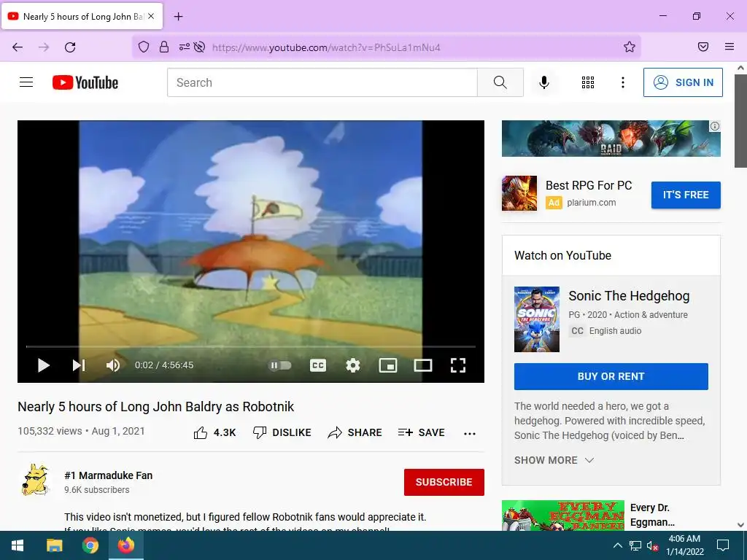Image resolution: width=747 pixels, height=560 pixels.
Task: Show hidden system tray icons
Action: [x=617, y=545]
